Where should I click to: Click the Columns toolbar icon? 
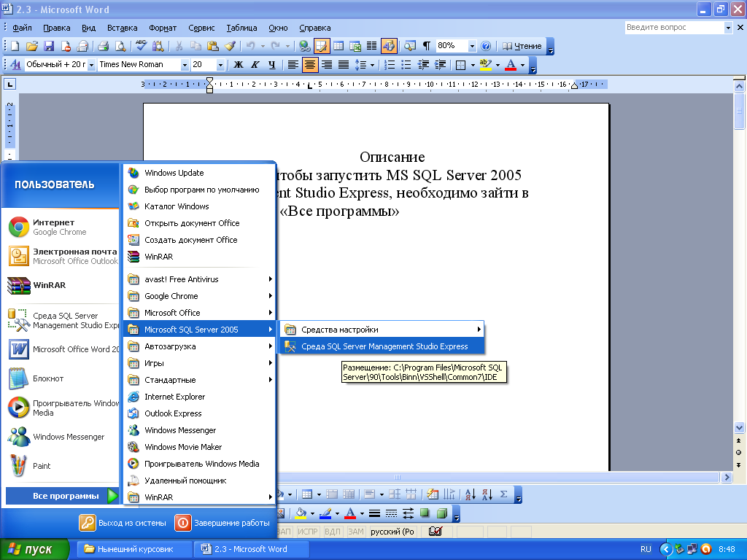(371, 46)
